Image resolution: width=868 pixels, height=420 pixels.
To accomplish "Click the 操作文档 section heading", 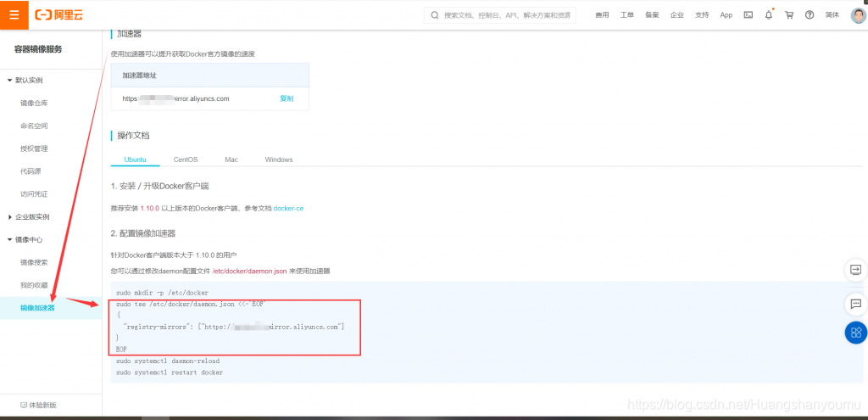I will 133,136.
